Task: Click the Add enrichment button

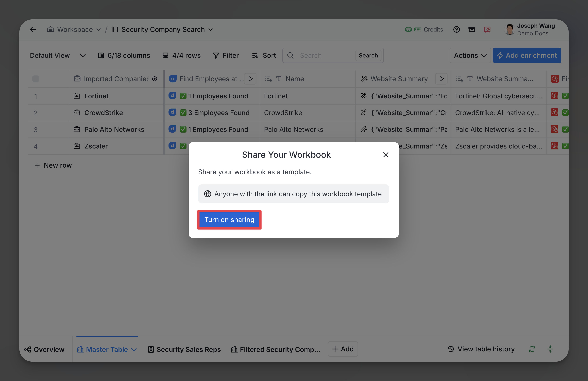Action: (x=527, y=56)
